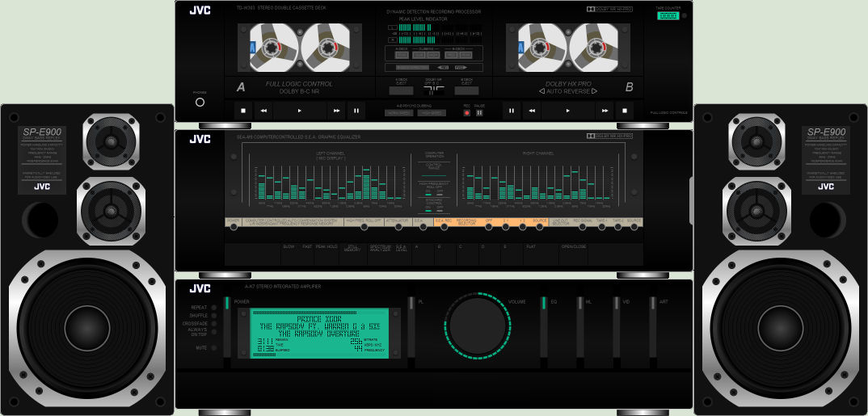868x416 pixels.
Task: Switch display to SPECTRUM ANALYZER
Action: (x=381, y=254)
